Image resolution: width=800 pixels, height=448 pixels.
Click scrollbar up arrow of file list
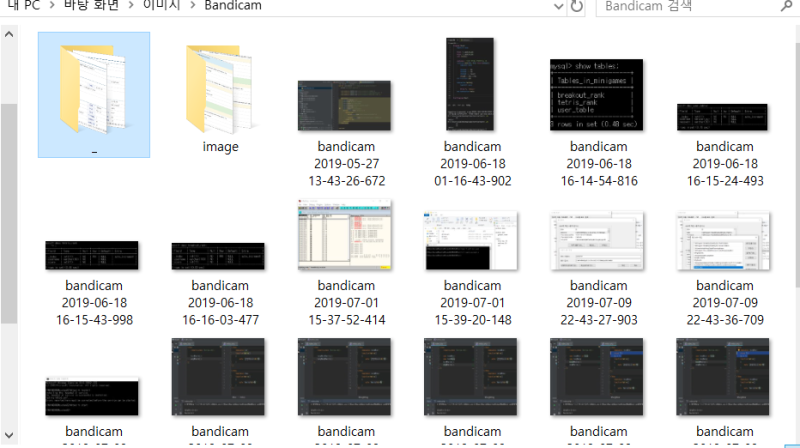[x=9, y=35]
